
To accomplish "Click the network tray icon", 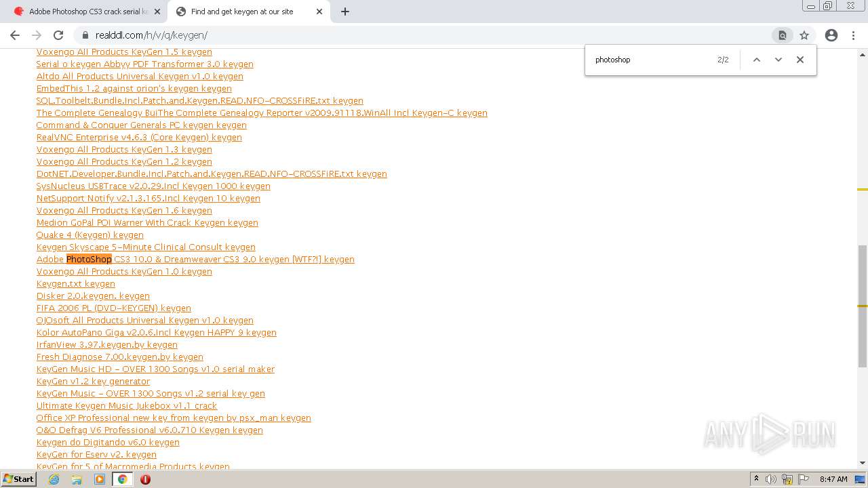I will [787, 479].
